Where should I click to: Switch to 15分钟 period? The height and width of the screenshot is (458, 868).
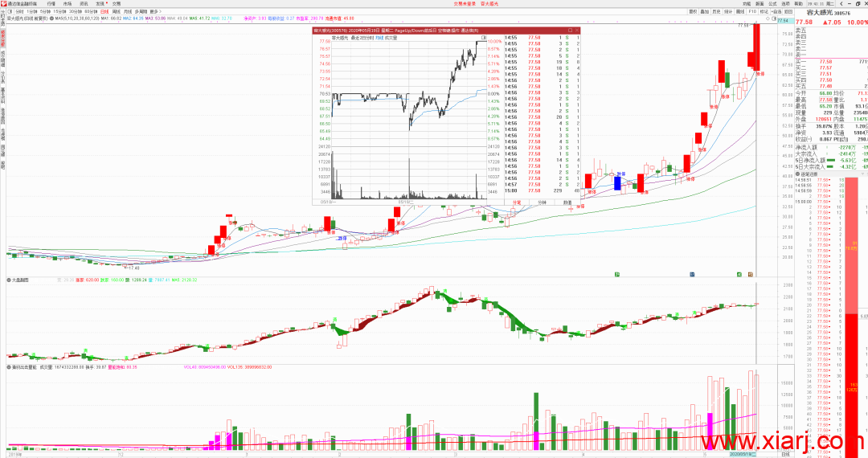pos(59,11)
